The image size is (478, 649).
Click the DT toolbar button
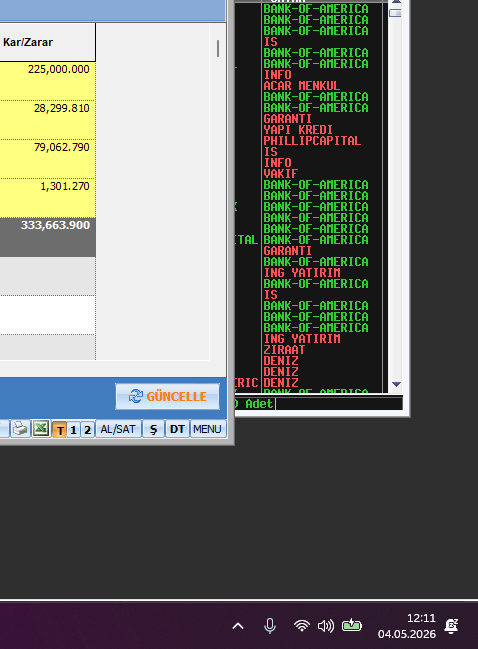[177, 429]
